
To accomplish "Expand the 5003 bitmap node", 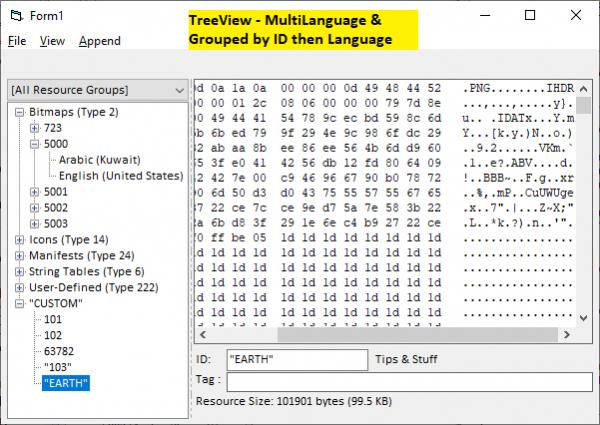I will coord(34,224).
